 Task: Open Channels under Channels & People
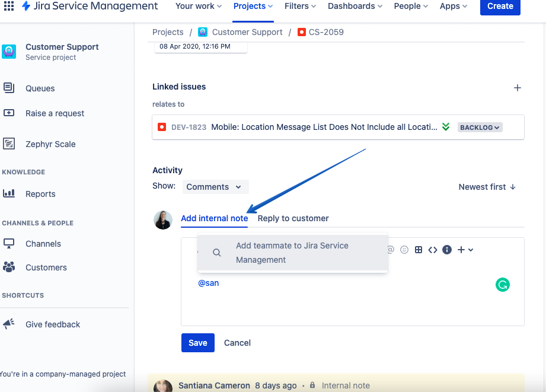tap(43, 243)
